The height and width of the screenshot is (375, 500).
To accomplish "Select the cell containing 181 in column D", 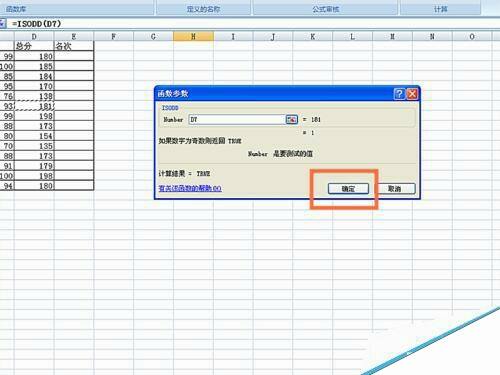I will click(x=34, y=106).
